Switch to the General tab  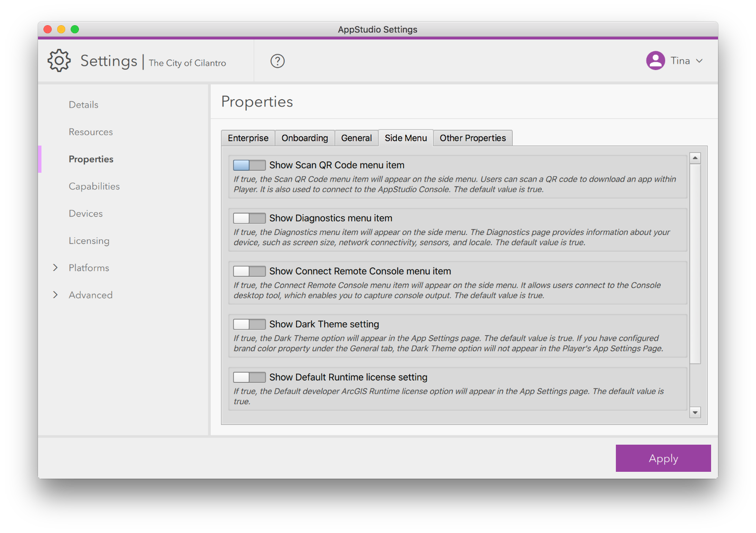(356, 138)
